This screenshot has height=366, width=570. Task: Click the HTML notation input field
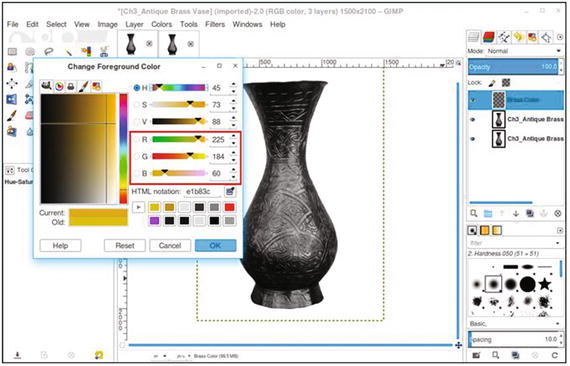[x=202, y=192]
